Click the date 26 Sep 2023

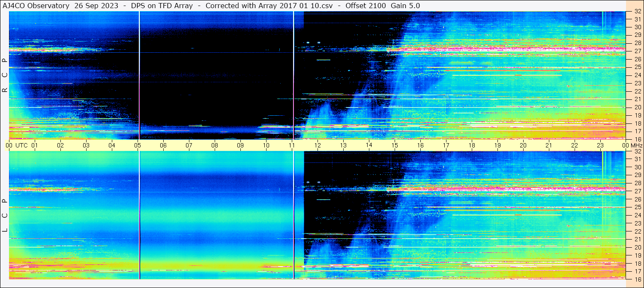(x=96, y=6)
